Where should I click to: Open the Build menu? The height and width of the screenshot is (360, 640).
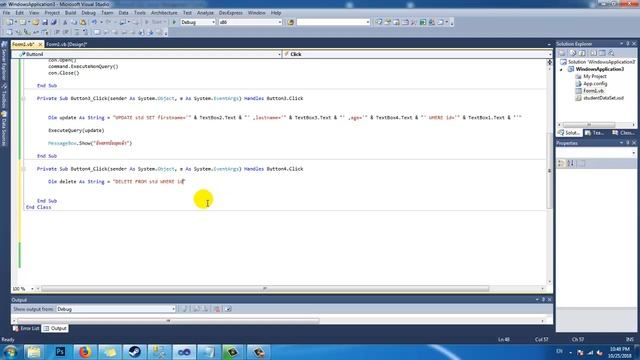pos(70,13)
